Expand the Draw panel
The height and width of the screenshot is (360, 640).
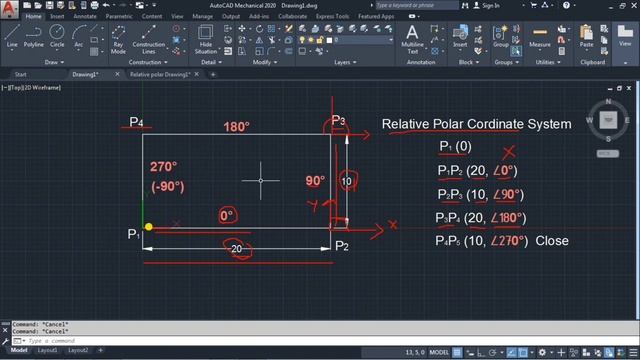click(x=55, y=62)
